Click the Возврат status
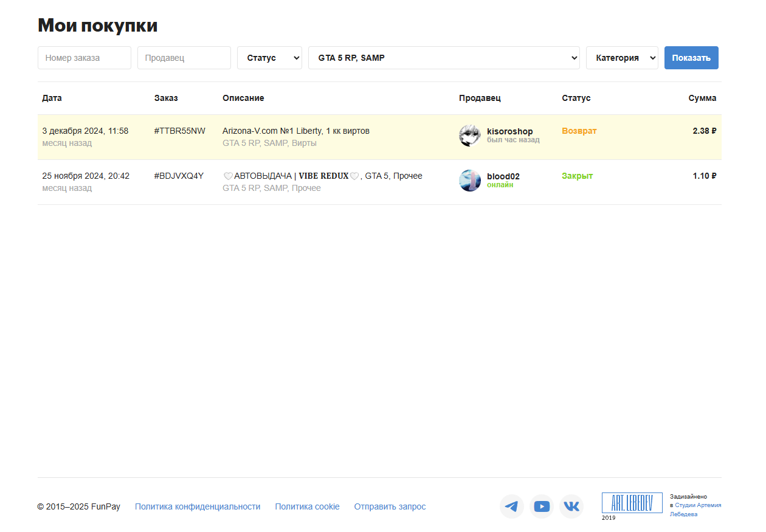Screen dimensions: 766x532 coord(579,131)
